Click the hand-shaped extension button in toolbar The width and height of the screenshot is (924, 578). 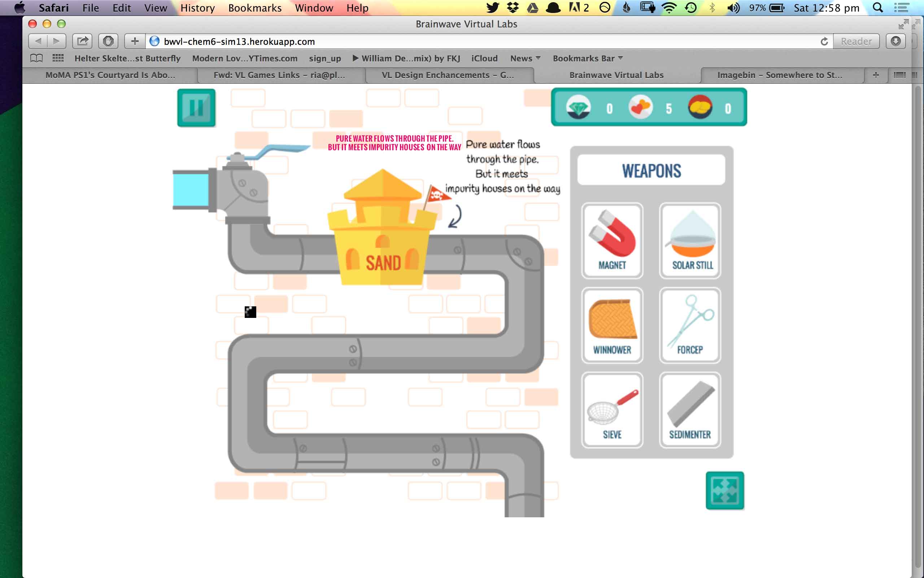tap(108, 41)
